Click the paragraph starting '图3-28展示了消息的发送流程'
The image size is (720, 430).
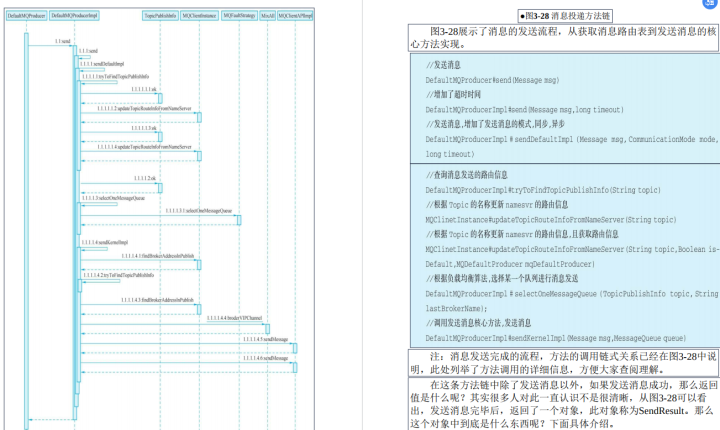click(563, 38)
